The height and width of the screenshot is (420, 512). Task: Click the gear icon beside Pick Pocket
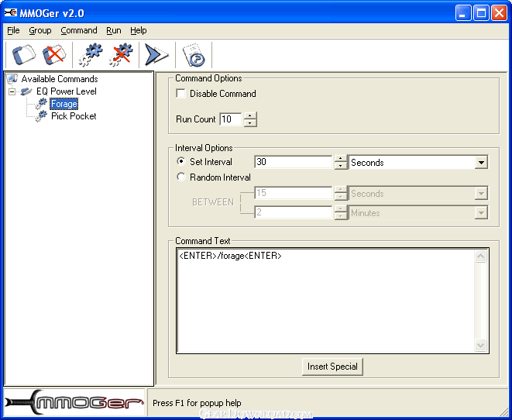click(41, 116)
